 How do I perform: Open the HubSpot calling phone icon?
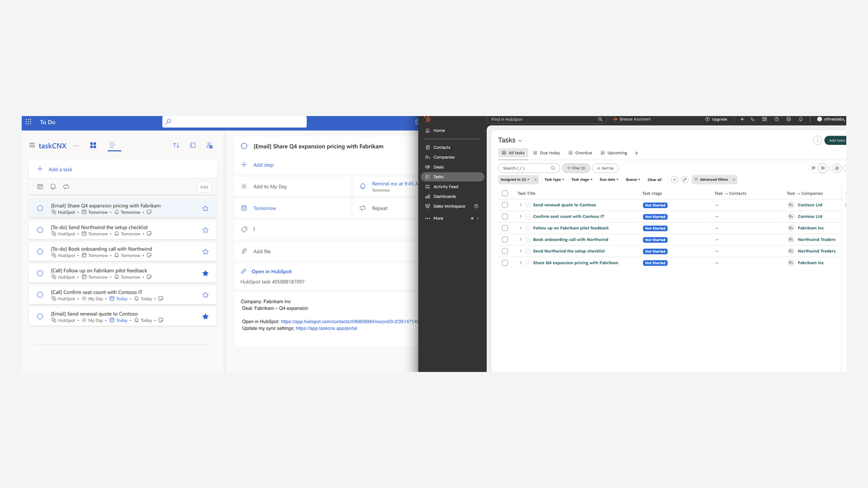pyautogui.click(x=752, y=119)
